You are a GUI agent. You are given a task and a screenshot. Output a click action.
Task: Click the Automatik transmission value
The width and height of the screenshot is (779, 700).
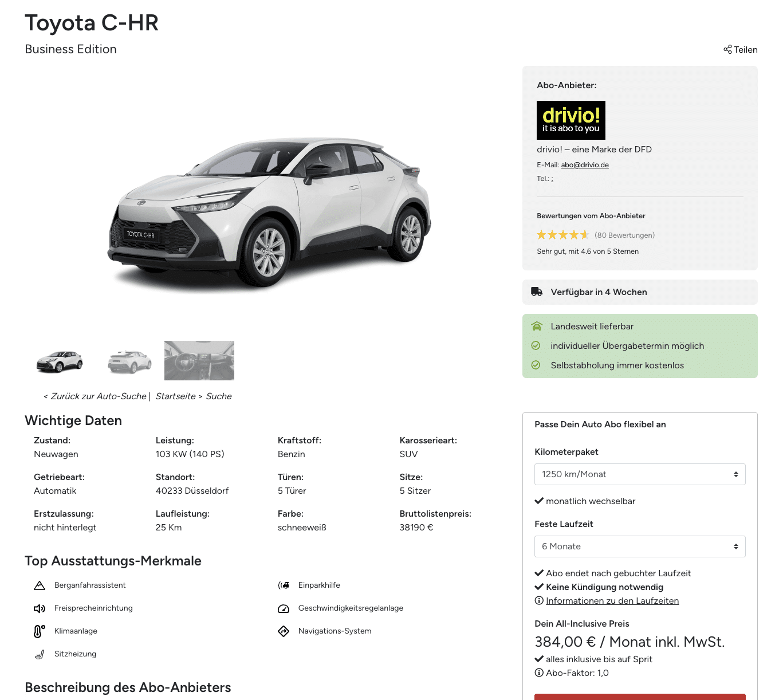(55, 491)
